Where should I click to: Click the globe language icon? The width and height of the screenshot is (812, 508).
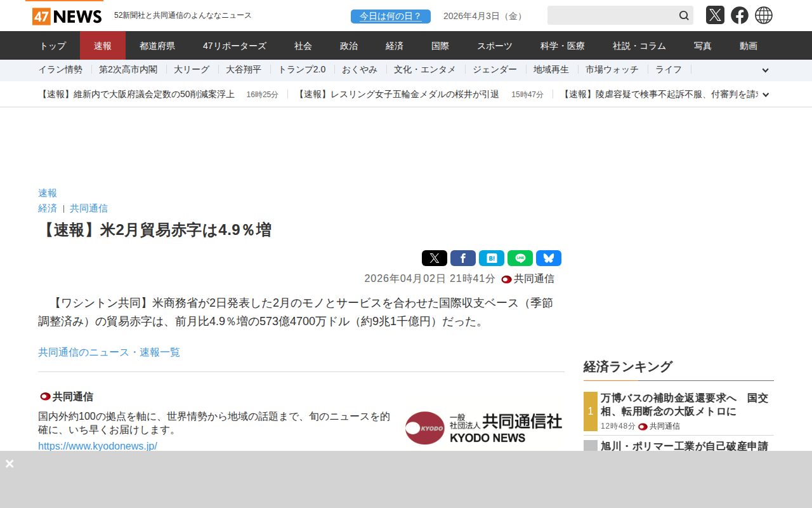coord(764,15)
